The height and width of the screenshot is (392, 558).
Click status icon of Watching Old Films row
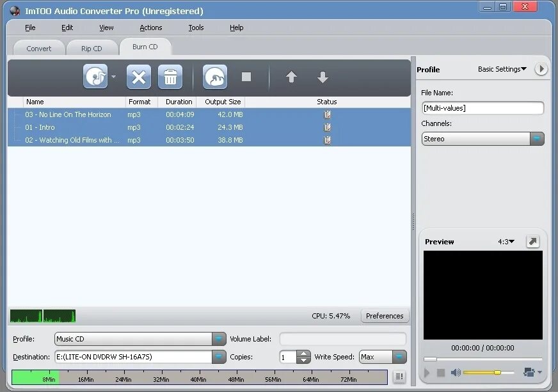[328, 140]
